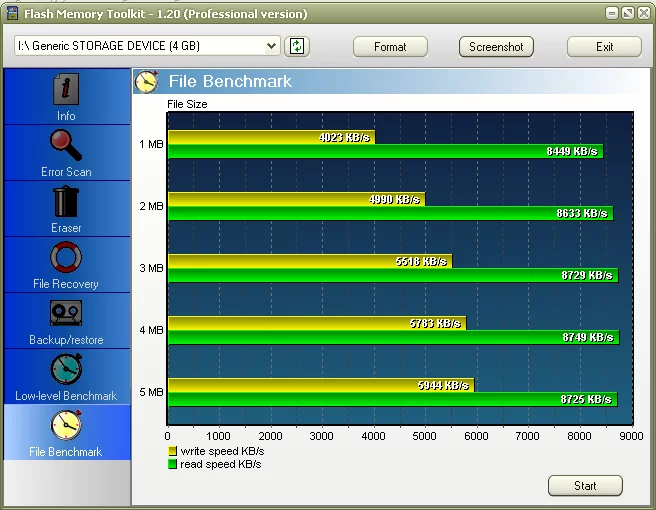Select the File Benchmark clock icon in sidebar
The image size is (656, 510).
pyautogui.click(x=66, y=425)
